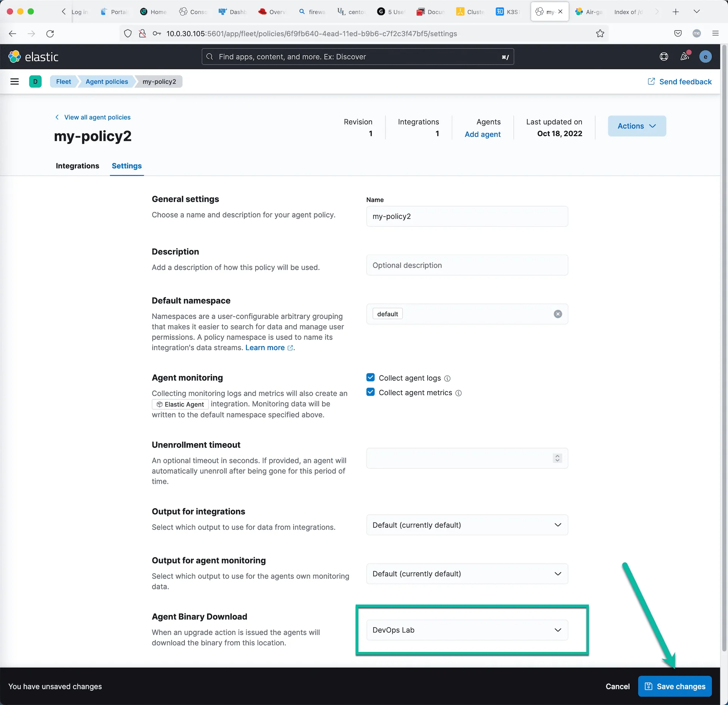Click the Optional description input field
This screenshot has height=705, width=728.
[x=467, y=265]
